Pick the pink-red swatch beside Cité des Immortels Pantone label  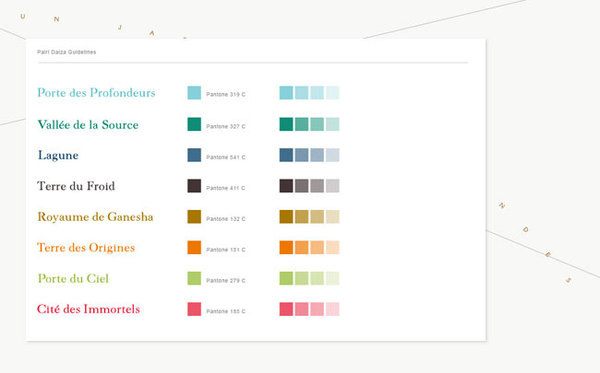[194, 309]
